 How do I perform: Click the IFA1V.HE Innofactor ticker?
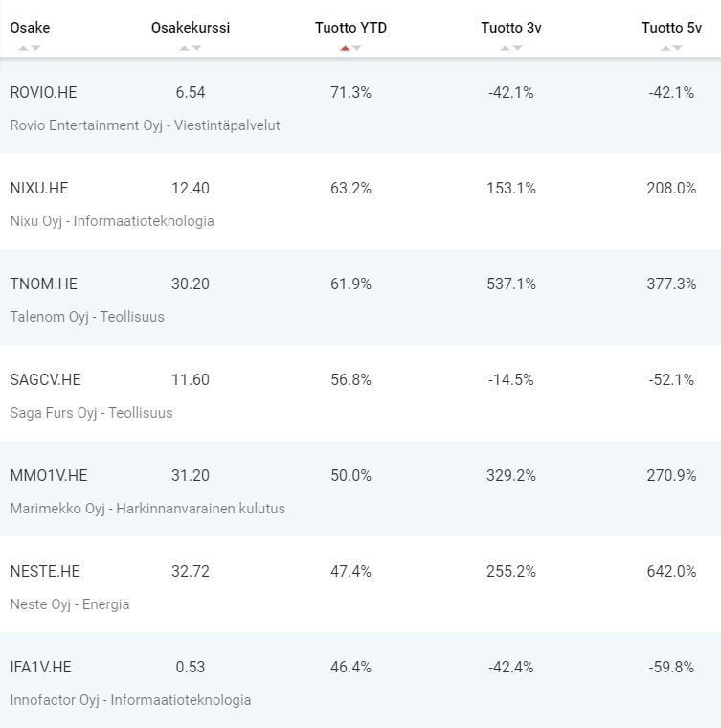40,667
